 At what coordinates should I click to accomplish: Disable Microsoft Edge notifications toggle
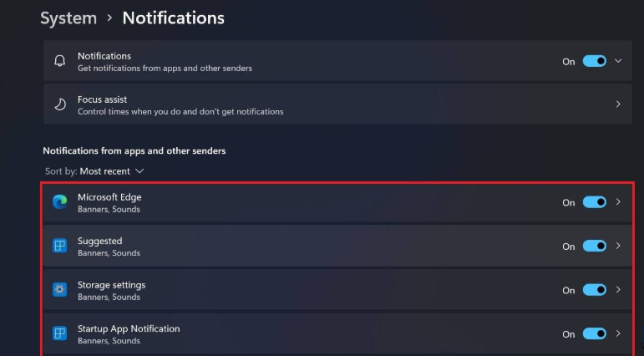coord(594,202)
